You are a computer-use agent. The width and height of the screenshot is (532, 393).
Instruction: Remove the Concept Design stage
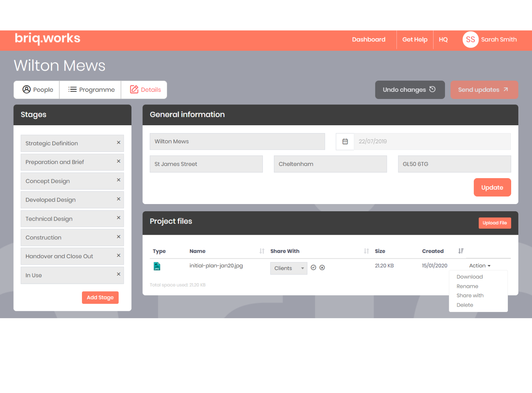pos(118,180)
